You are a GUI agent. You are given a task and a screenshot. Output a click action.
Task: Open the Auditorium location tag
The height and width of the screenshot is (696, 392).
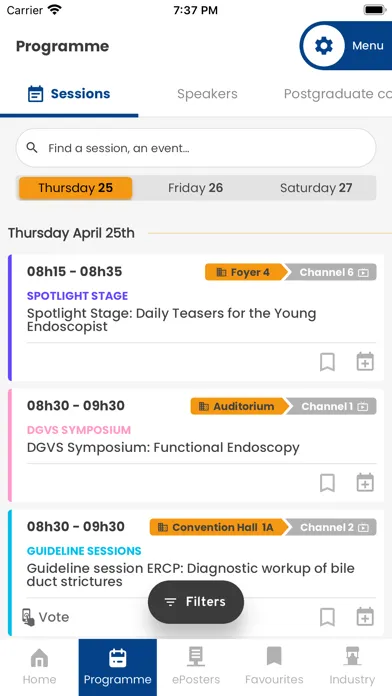point(238,406)
